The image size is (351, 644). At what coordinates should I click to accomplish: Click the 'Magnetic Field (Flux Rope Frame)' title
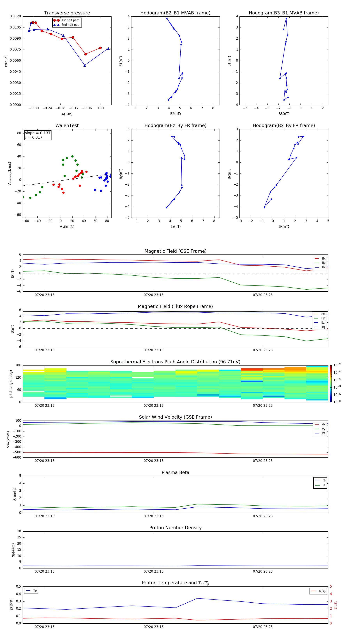175,307
